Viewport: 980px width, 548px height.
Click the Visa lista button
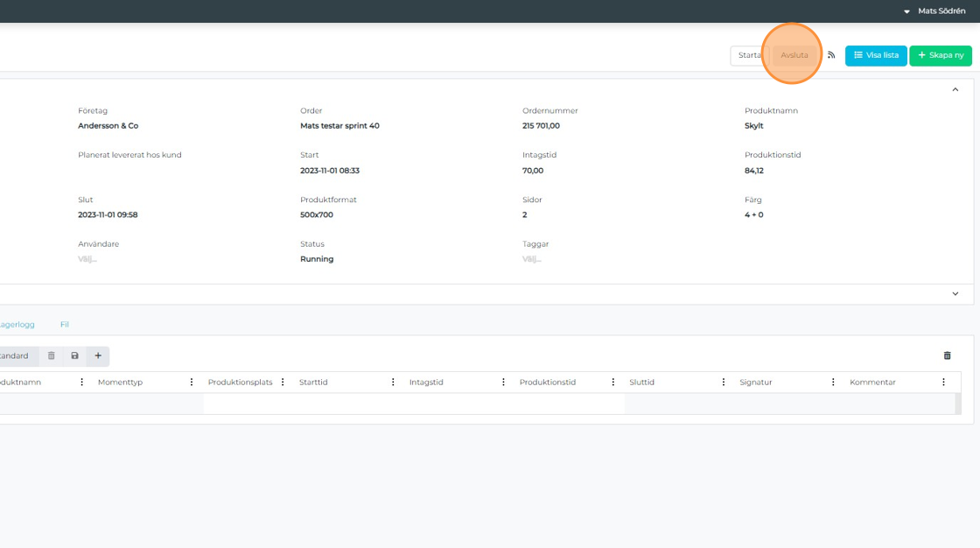point(876,55)
